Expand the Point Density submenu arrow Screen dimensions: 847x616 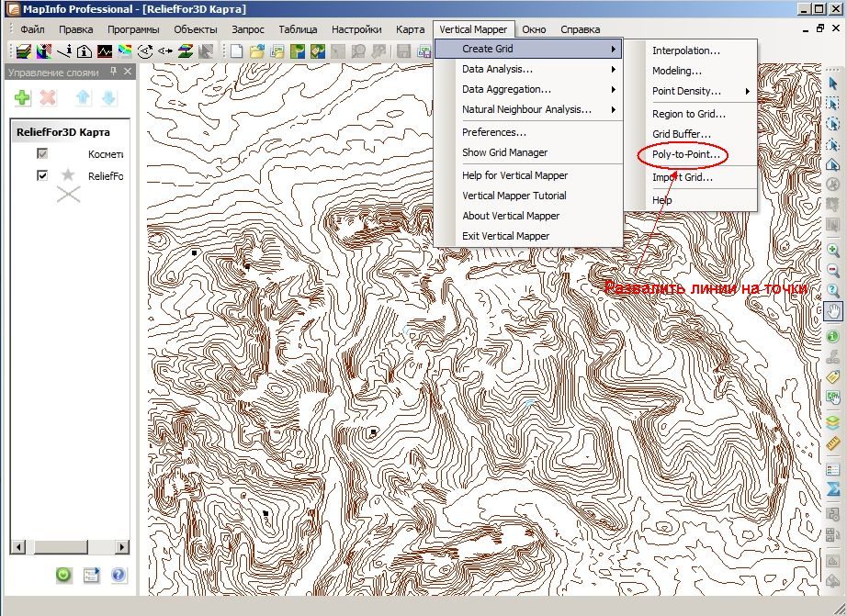(748, 91)
